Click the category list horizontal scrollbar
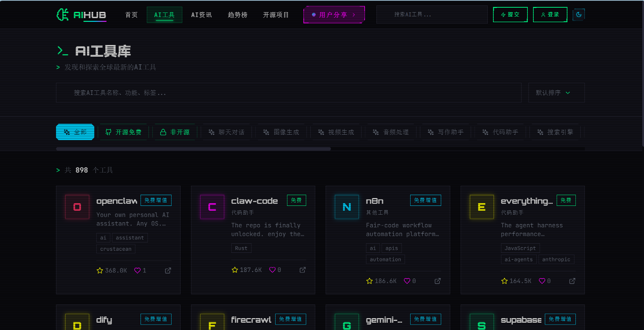 pos(193,149)
